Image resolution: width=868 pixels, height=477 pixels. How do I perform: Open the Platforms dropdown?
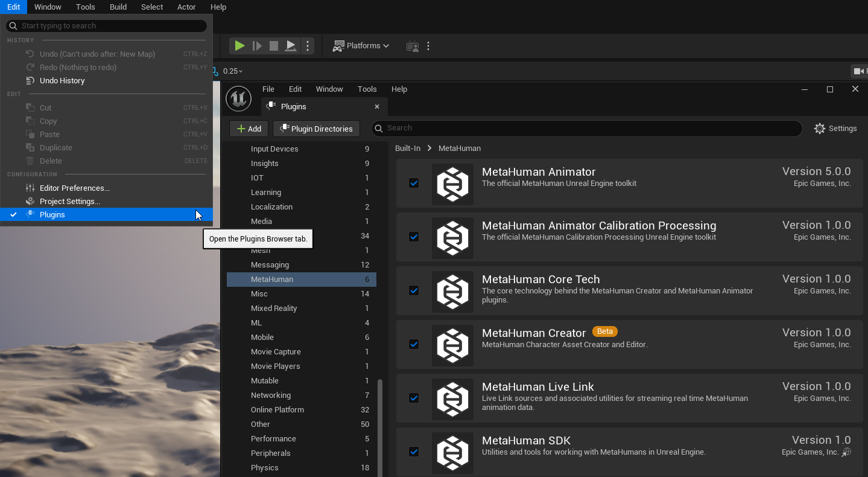point(361,46)
